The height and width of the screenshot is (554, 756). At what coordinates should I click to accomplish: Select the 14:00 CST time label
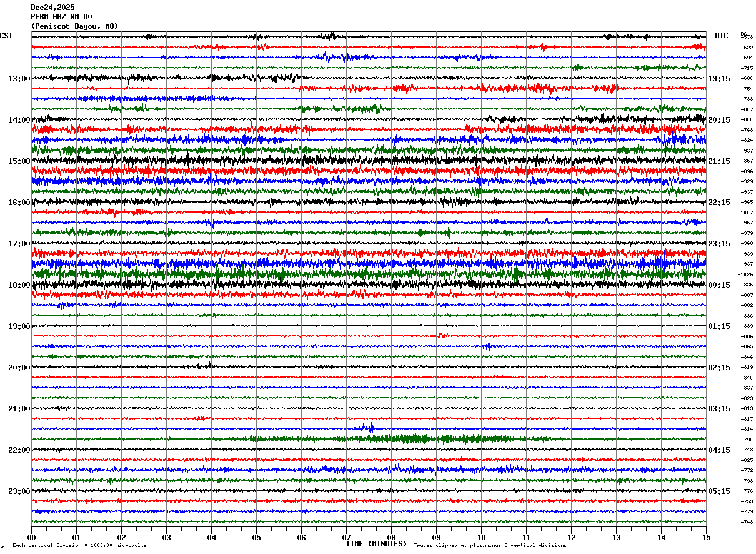point(19,120)
